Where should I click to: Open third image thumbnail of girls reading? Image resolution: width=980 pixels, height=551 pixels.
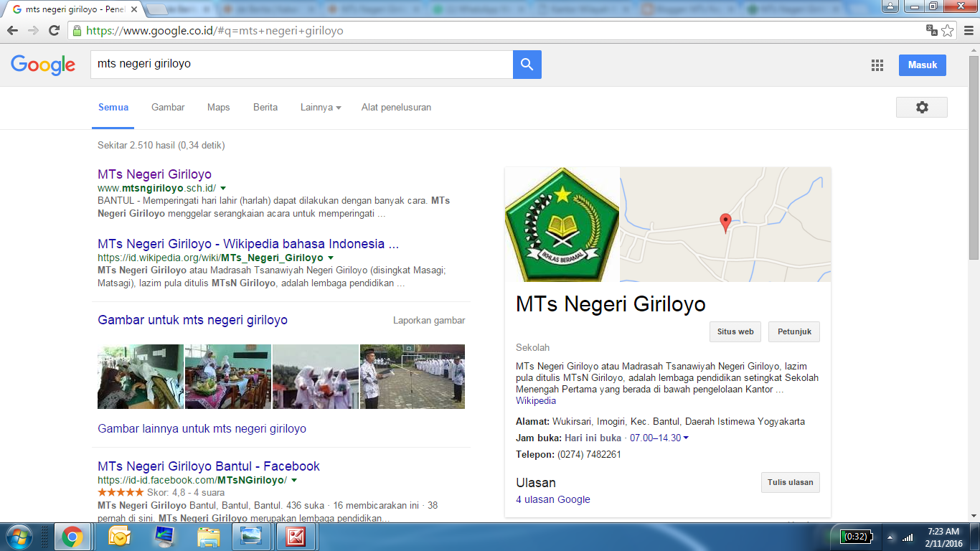click(x=316, y=377)
